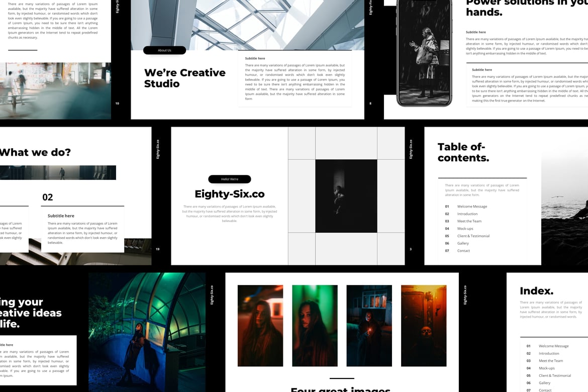Click "Mock-ups" in the Table of-contents slide
588x392 pixels.
[x=465, y=229]
